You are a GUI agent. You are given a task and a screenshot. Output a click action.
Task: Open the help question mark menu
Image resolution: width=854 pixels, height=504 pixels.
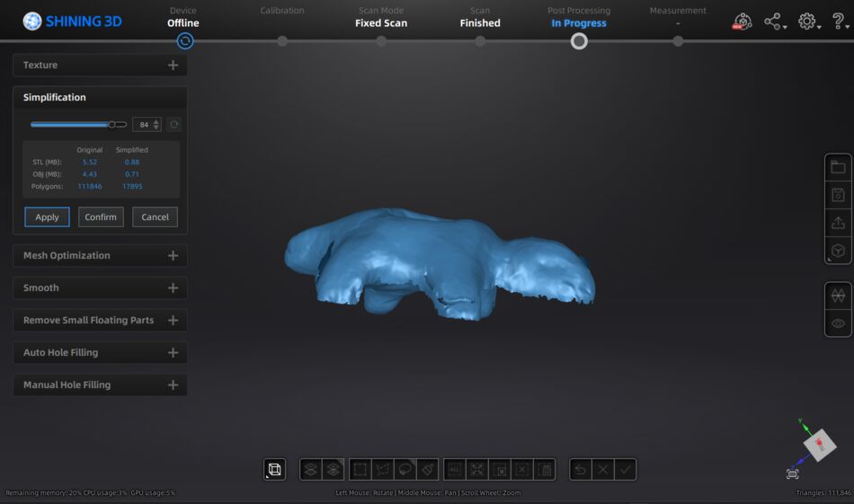840,22
